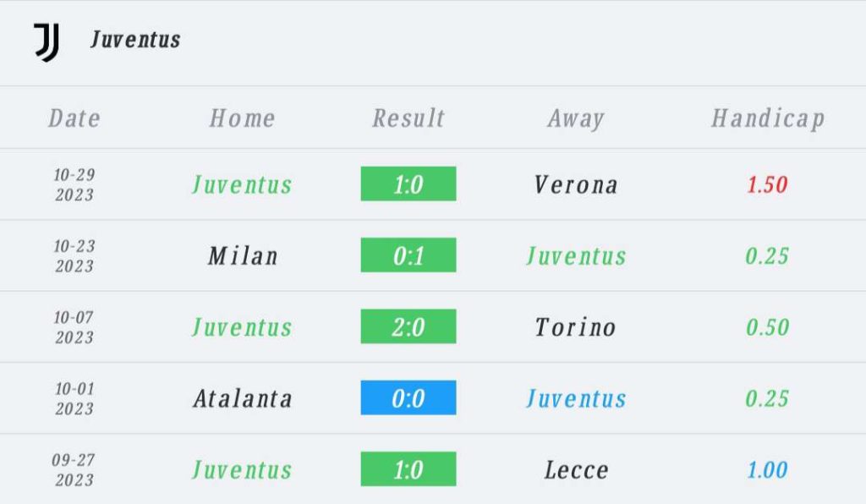866x504 pixels.
Task: Open the 1:0 result against Lecce
Action: pos(408,469)
